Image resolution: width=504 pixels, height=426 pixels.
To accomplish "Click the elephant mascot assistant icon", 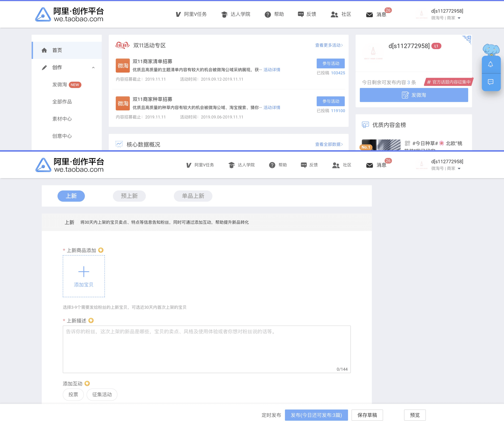I will pos(491,50).
